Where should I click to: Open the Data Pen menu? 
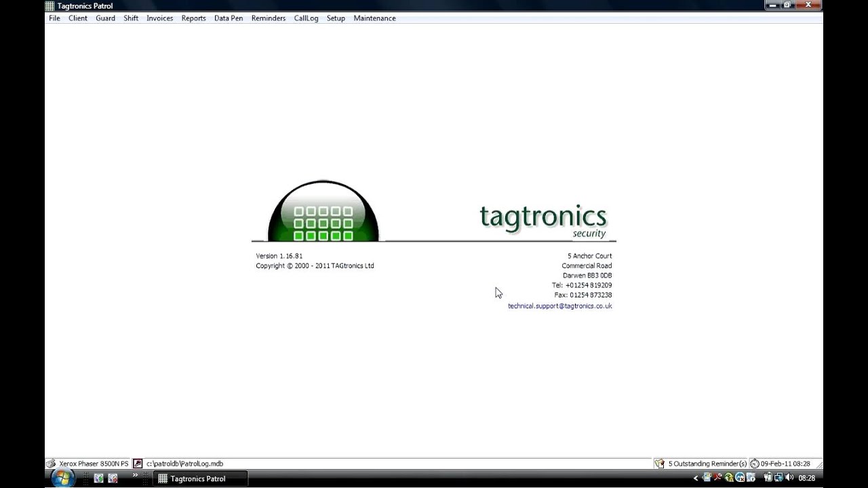(x=229, y=18)
